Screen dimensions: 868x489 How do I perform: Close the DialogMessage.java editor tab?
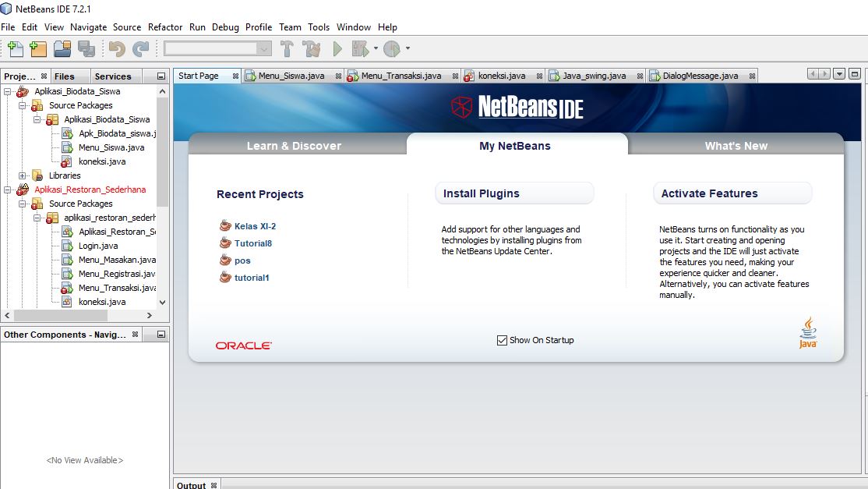[x=753, y=76]
